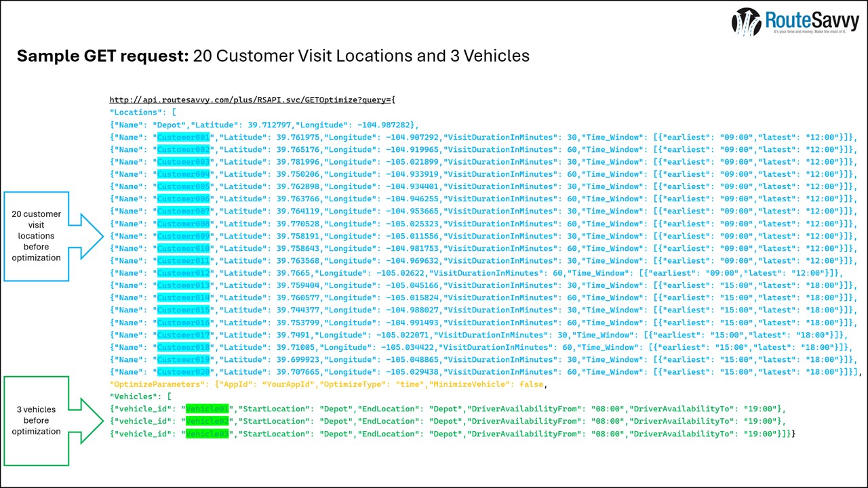Click "MinimizeVehicle": false text
The width and height of the screenshot is (868, 488).
[x=486, y=384]
